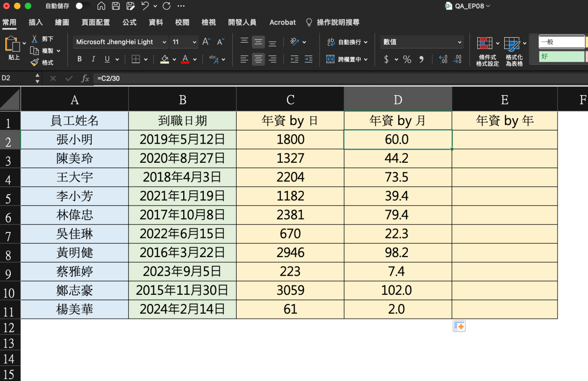Open the 公式 ribbon tab
Viewport: 588px width, 381px height.
pos(129,22)
